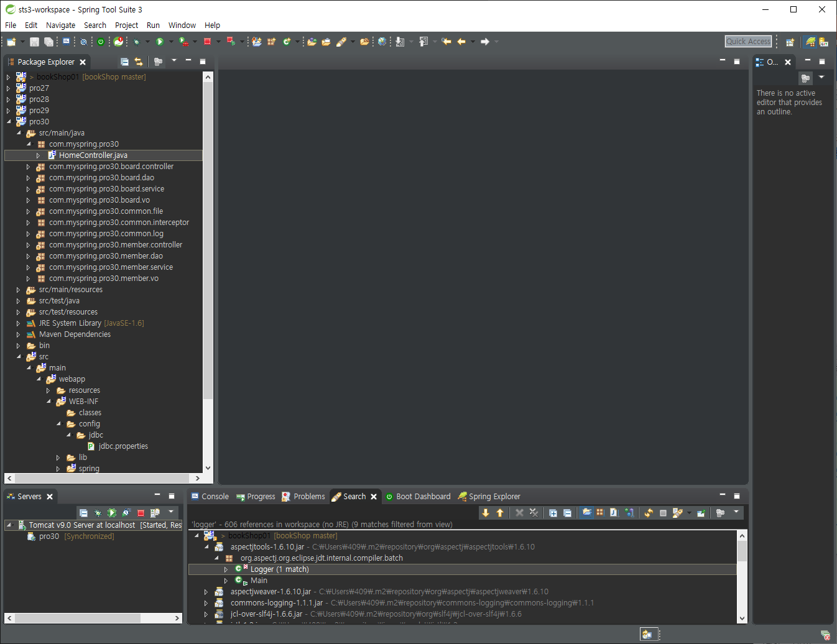
Task: Collapse all results in Search view
Action: pos(567,513)
